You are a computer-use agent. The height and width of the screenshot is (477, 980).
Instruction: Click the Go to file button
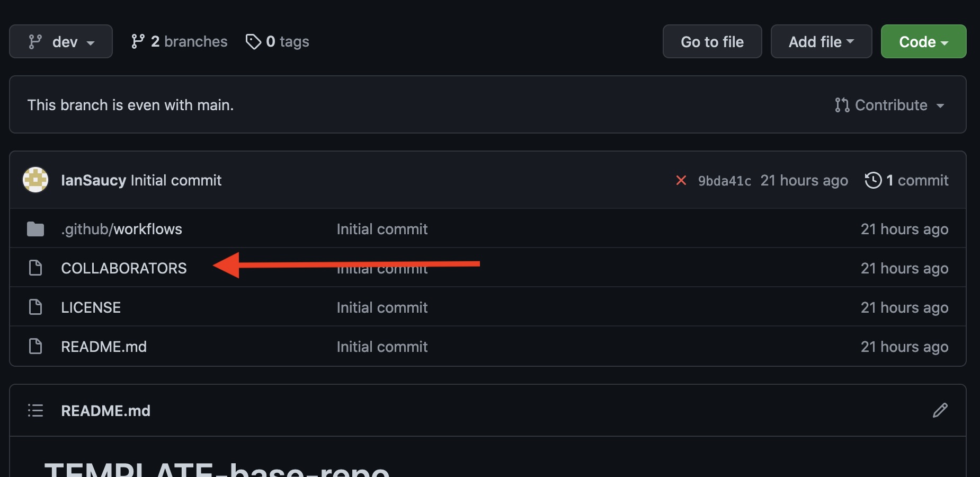point(712,41)
